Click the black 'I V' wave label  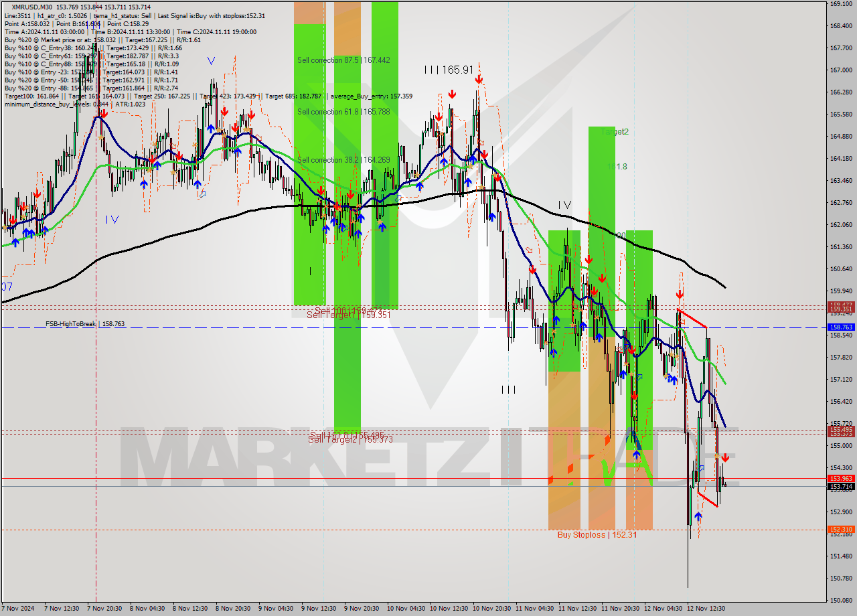coord(564,205)
